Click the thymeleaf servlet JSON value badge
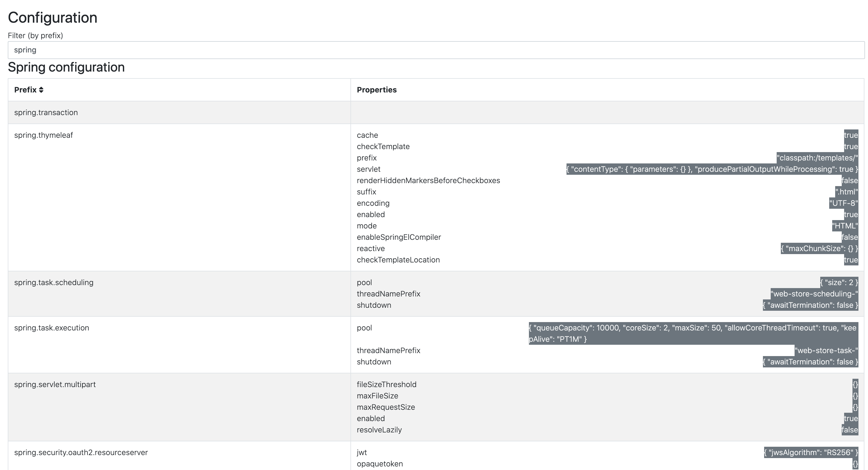The height and width of the screenshot is (470, 868). (x=712, y=169)
